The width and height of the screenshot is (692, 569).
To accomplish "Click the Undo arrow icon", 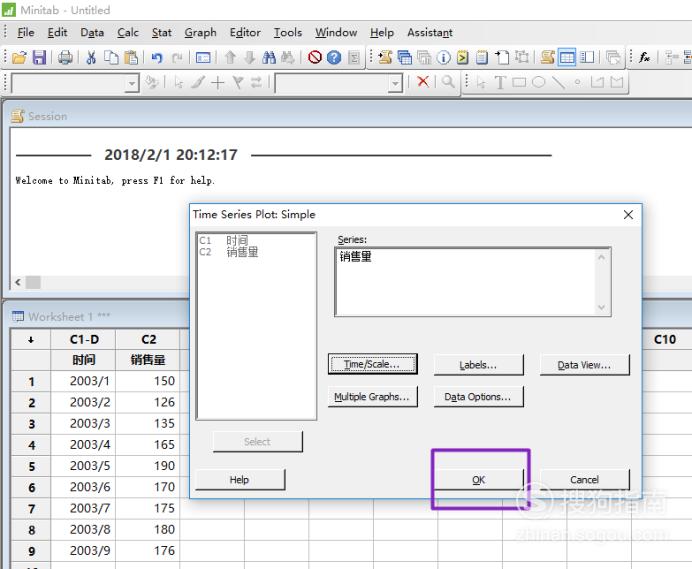I will (157, 57).
